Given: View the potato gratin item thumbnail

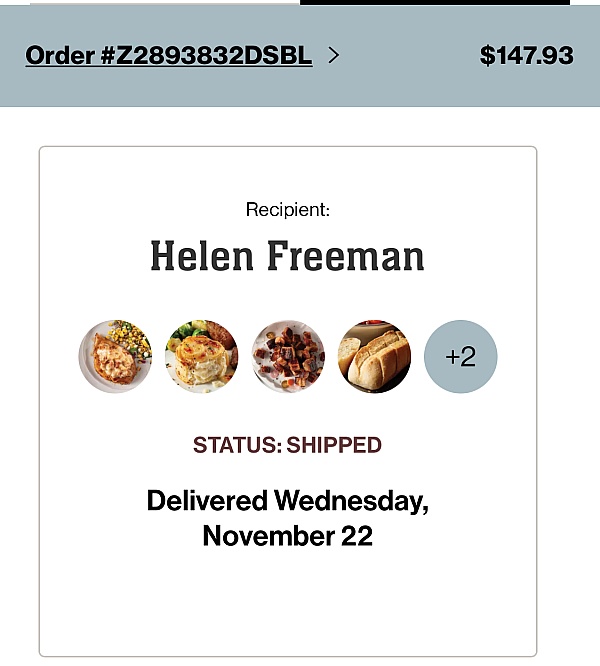Looking at the screenshot, I should [201, 357].
